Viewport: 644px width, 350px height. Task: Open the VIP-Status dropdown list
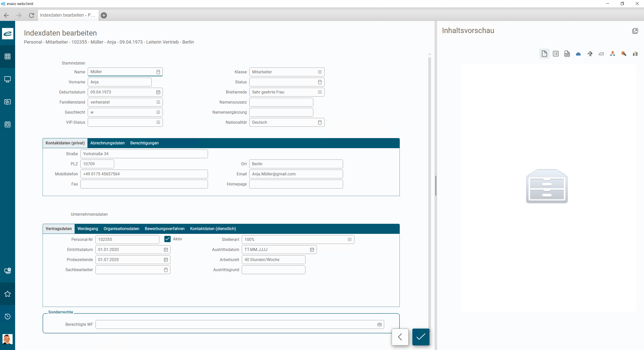[x=158, y=122]
